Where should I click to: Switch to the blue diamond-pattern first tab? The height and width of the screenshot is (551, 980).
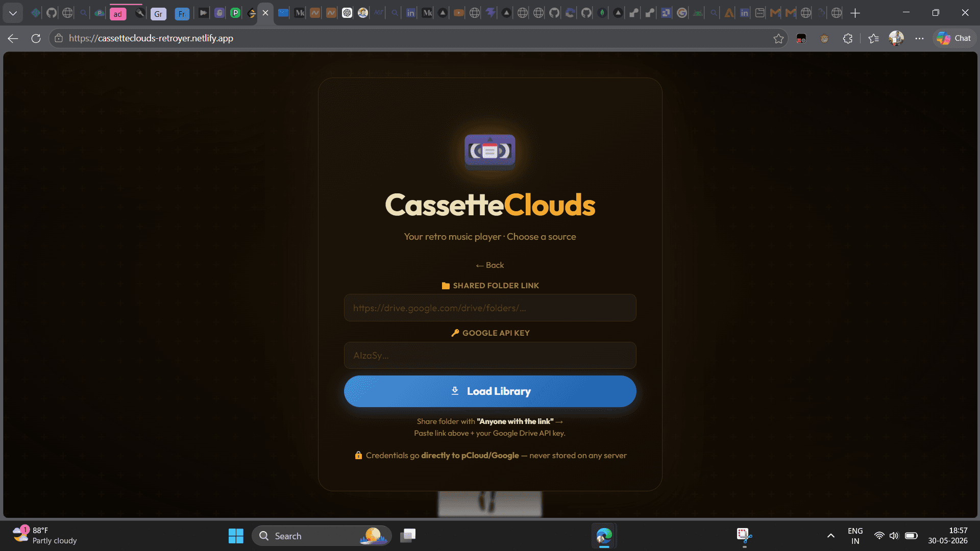point(36,13)
